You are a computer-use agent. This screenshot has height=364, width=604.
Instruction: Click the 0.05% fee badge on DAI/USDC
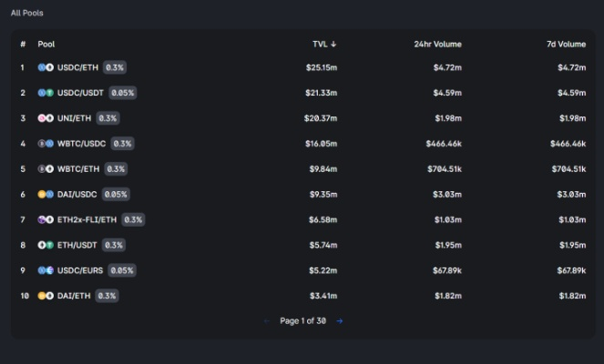(116, 195)
